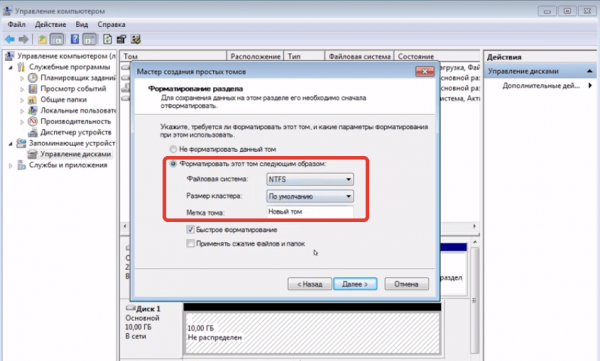The image size is (600, 361).
Task: Collapse the Служебные программы tree node
Action: [11, 67]
